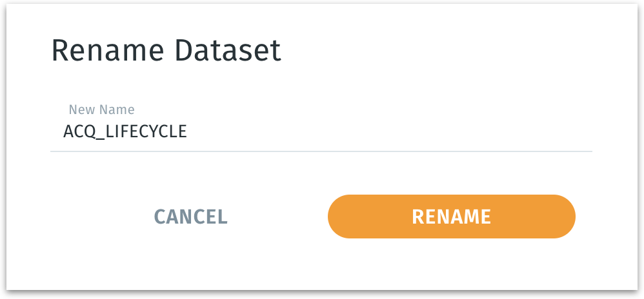This screenshot has height=299, width=644.
Task: Click the orange RENAME button
Action: click(451, 217)
